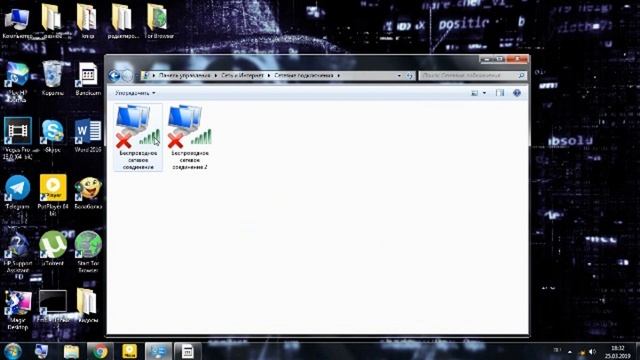Open the taskbar clock and date
Image resolution: width=640 pixels, height=360 pixels.
coord(618,351)
